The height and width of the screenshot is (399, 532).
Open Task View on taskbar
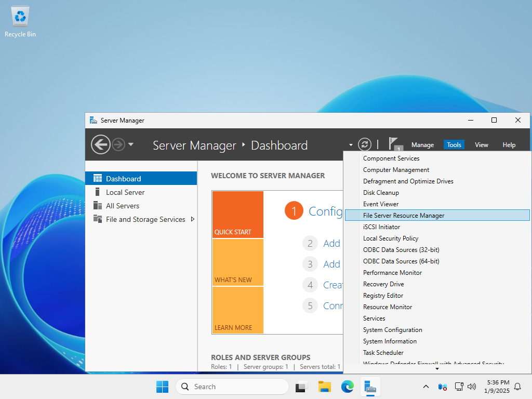301,387
